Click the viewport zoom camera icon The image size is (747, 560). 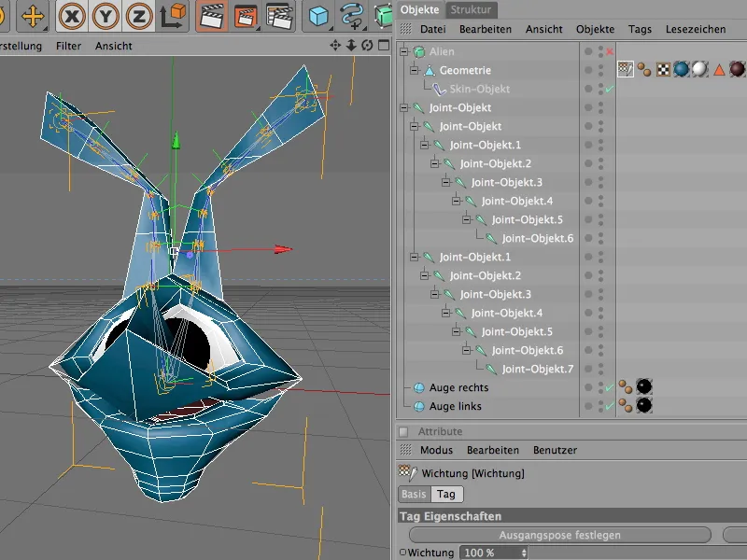click(351, 45)
